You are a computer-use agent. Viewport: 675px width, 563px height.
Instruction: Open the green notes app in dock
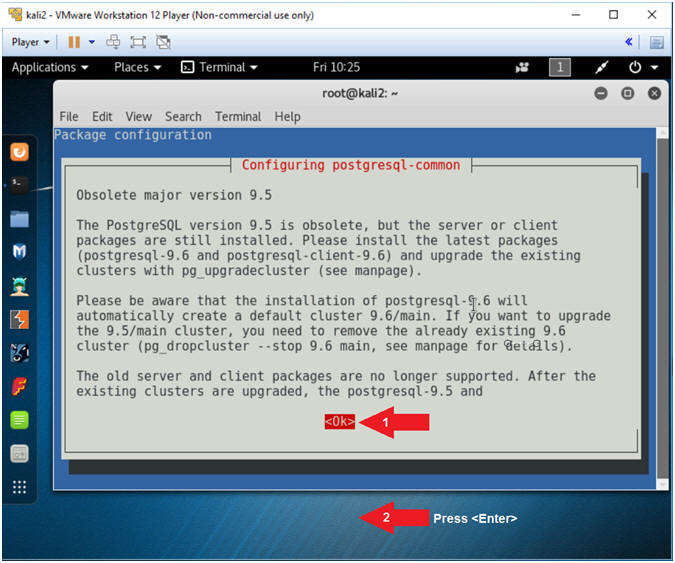point(19,420)
